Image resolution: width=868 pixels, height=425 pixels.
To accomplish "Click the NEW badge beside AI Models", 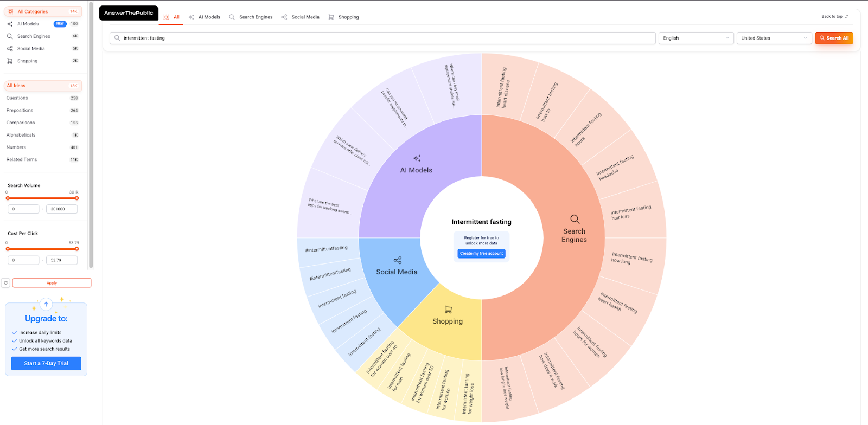I will [60, 24].
